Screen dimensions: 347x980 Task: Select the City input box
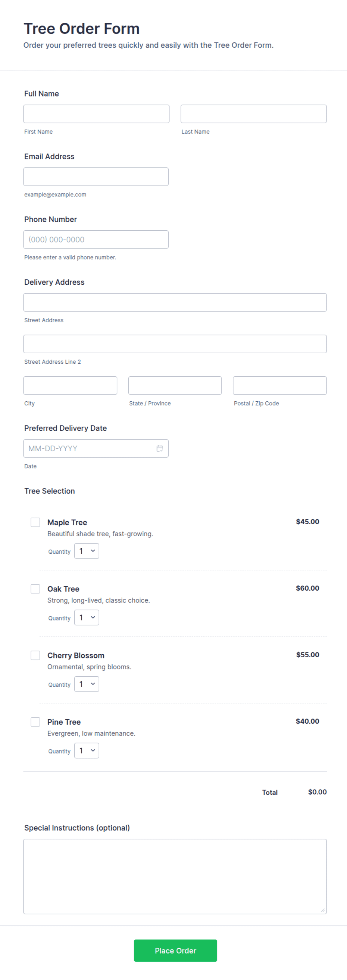tap(71, 386)
